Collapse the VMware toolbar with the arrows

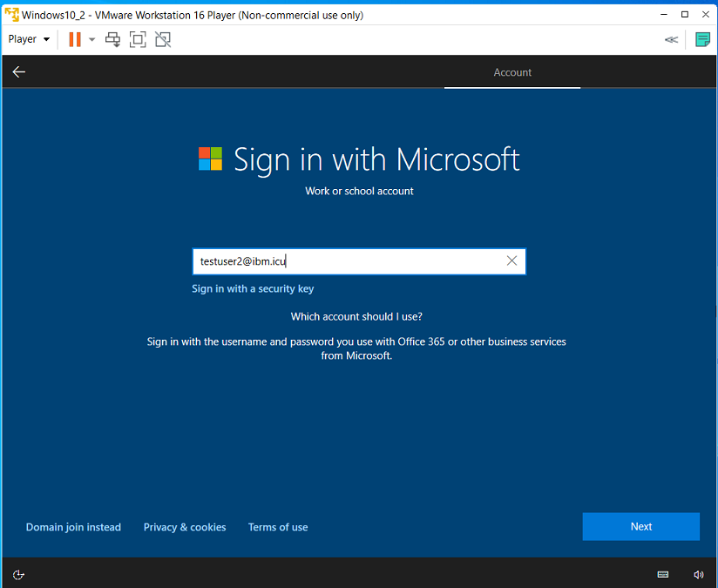coord(671,39)
